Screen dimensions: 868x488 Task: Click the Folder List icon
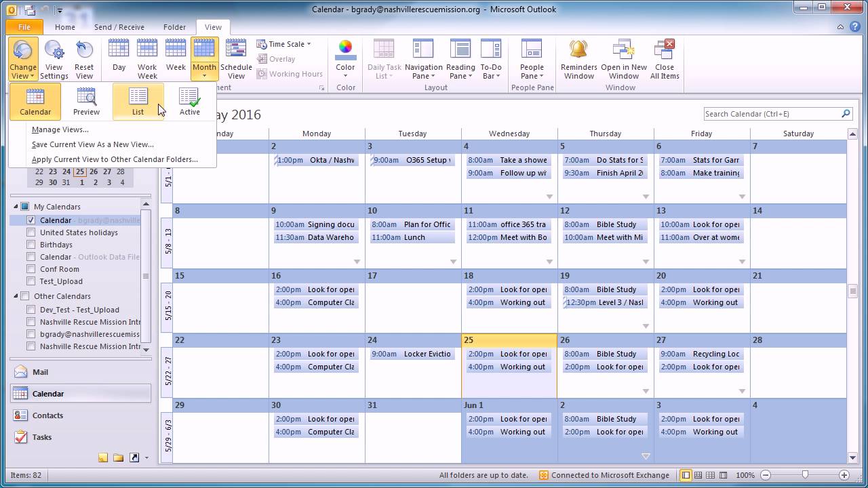pyautogui.click(x=118, y=457)
